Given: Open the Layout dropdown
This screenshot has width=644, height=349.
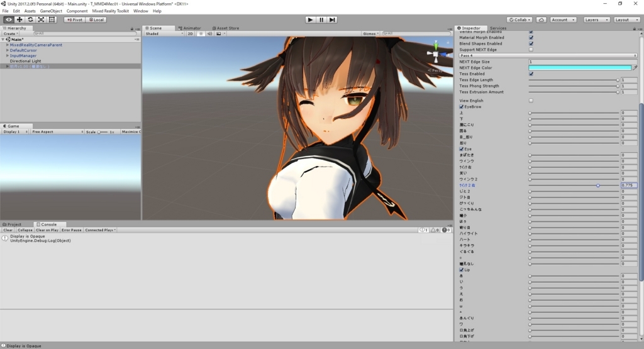Looking at the screenshot, I should 626,19.
